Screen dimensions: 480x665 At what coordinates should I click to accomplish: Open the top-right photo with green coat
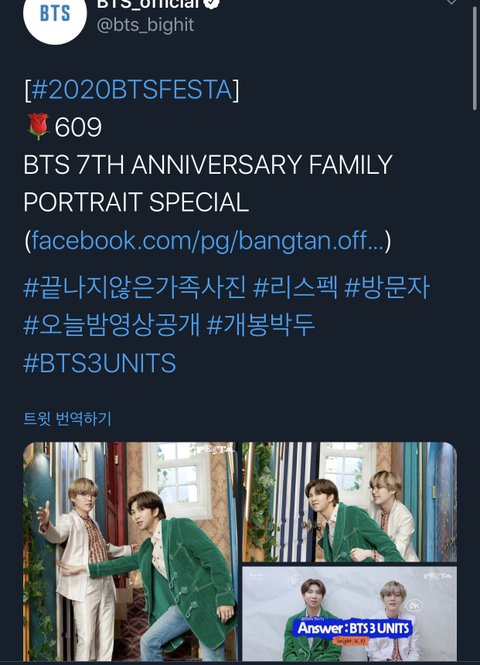349,502
